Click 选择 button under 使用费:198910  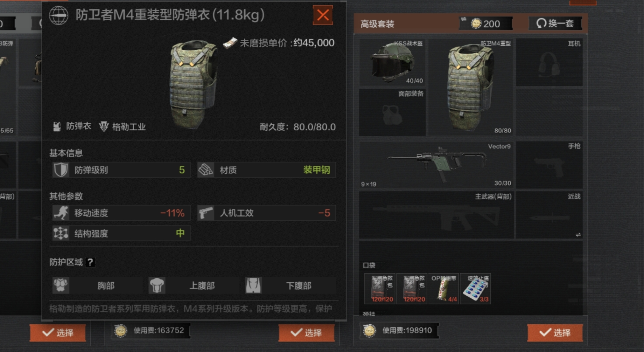555,332
